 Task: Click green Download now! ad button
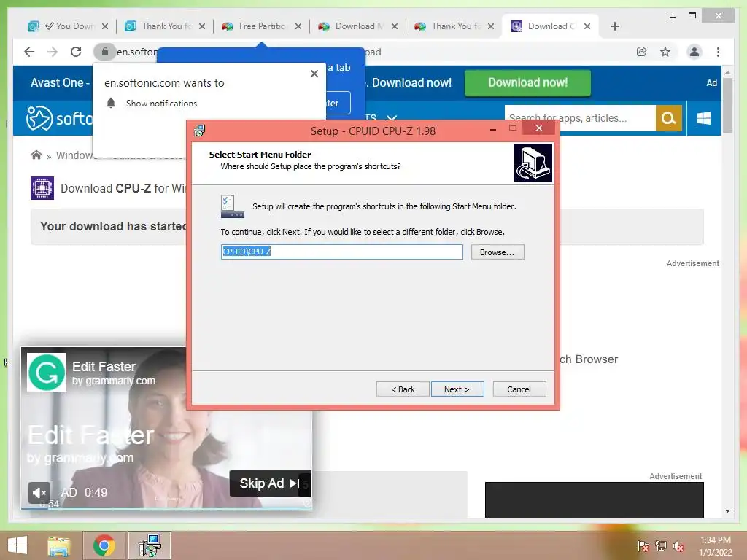tap(527, 82)
